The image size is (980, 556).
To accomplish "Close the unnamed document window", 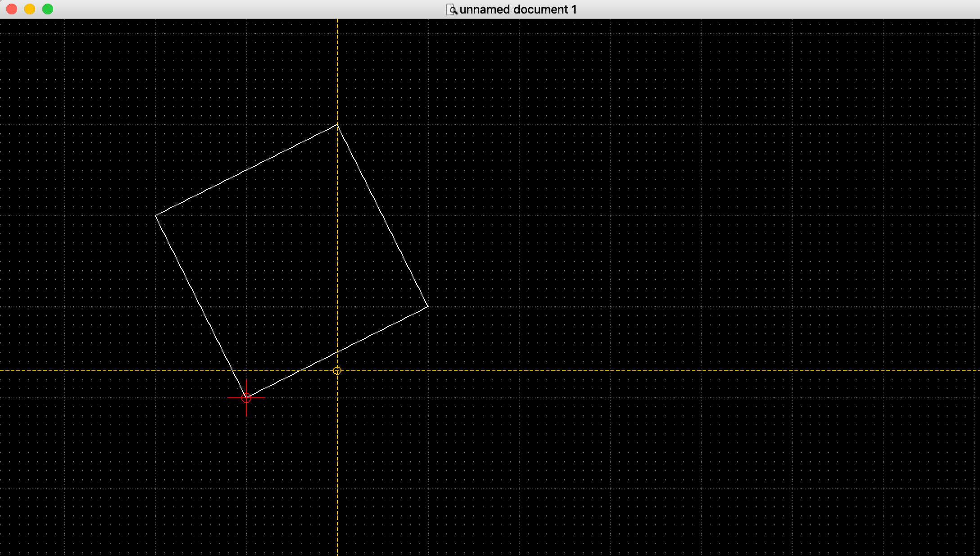I will pyautogui.click(x=12, y=9).
